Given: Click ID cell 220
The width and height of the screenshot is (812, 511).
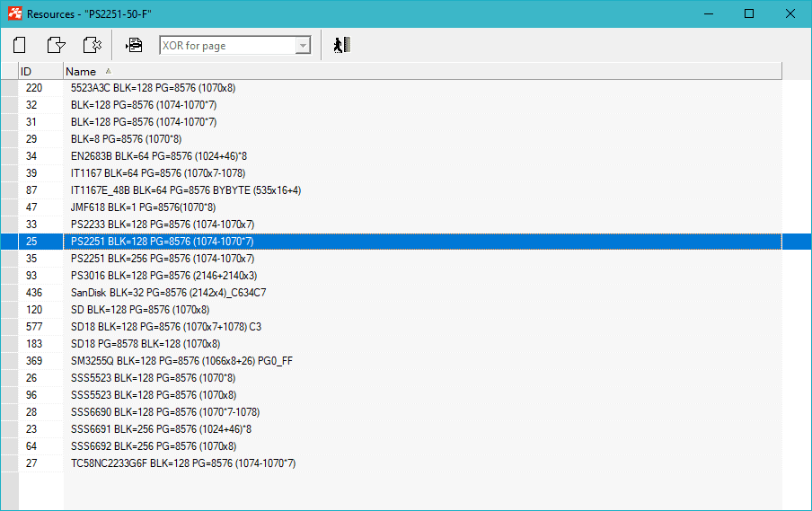Looking at the screenshot, I should click(x=41, y=88).
